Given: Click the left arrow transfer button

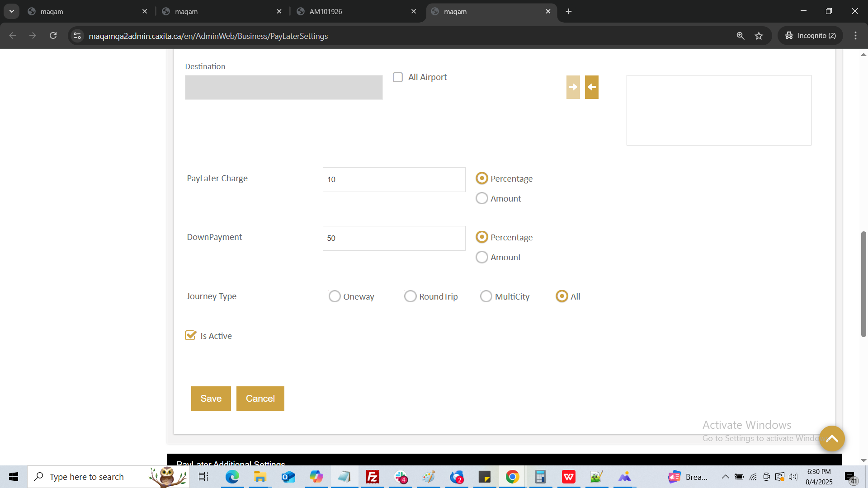Looking at the screenshot, I should point(591,87).
